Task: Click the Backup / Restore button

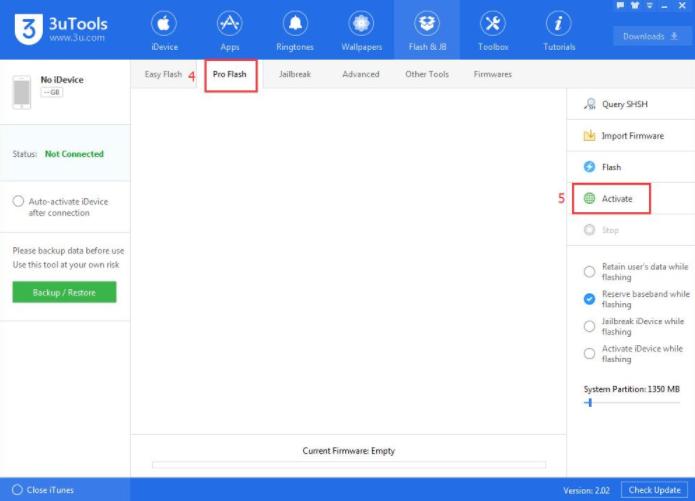Action: tap(64, 292)
